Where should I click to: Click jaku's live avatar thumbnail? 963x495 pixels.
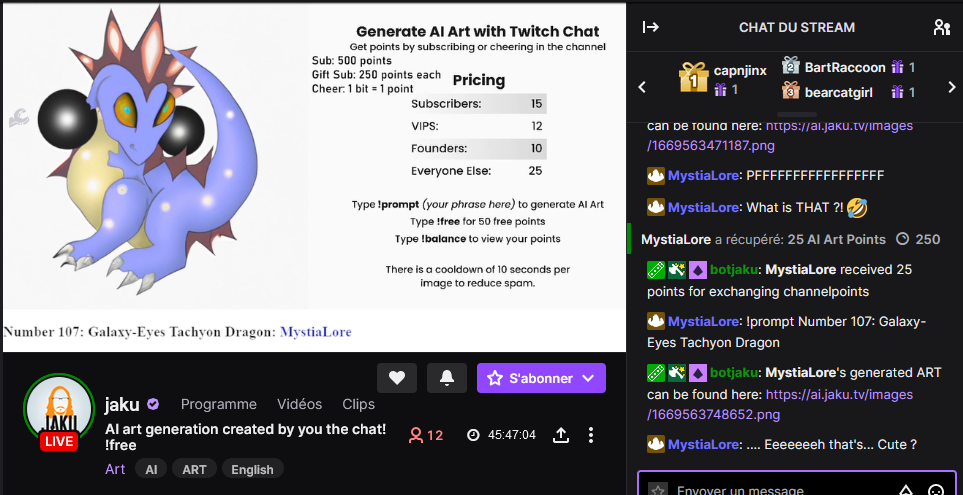tap(59, 411)
